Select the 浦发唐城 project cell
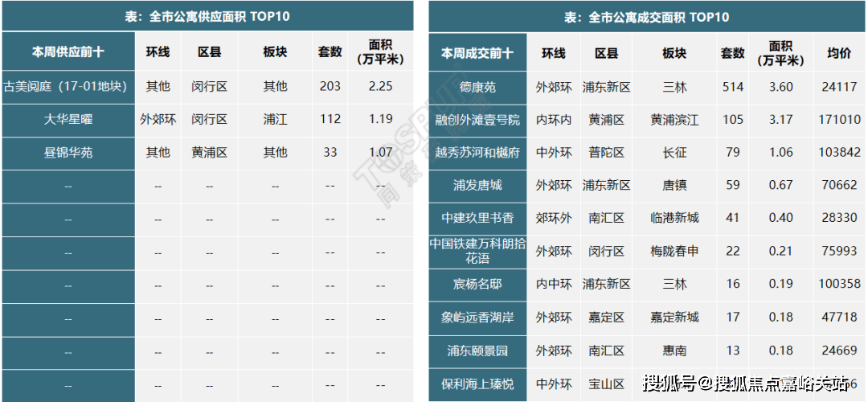 477,185
